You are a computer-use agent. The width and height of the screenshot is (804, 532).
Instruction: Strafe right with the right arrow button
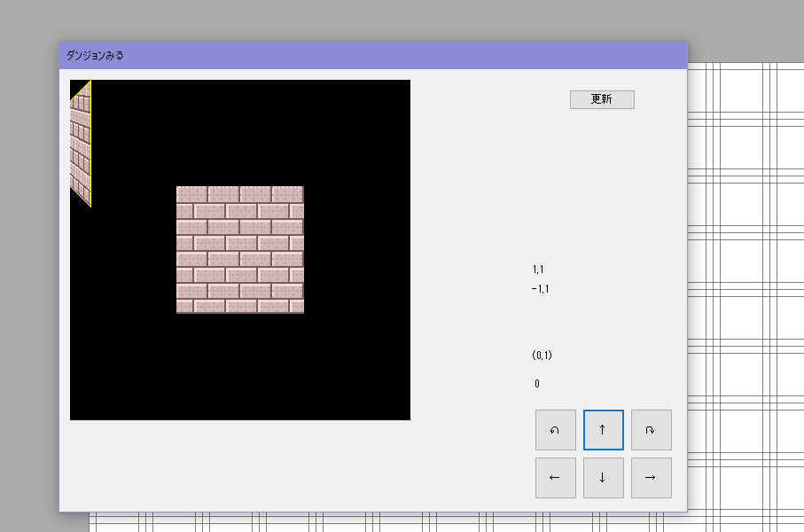tap(652, 478)
